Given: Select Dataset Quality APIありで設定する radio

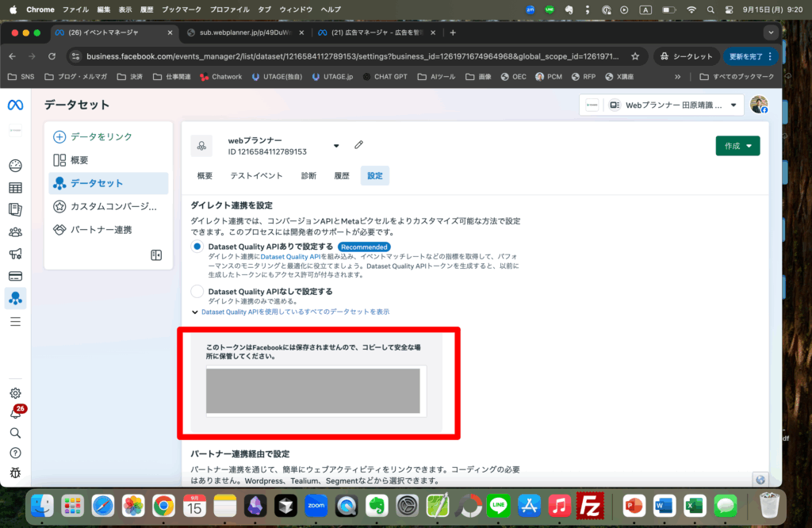Looking at the screenshot, I should tap(197, 247).
